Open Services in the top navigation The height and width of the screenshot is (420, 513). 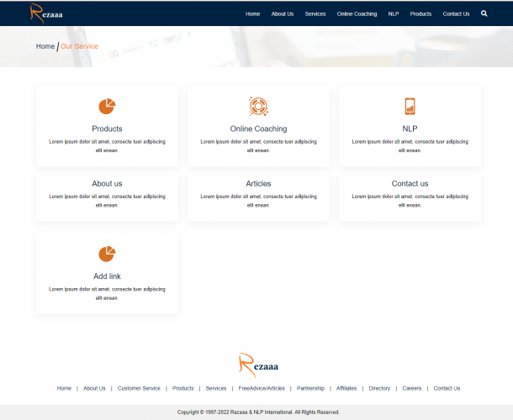click(315, 13)
